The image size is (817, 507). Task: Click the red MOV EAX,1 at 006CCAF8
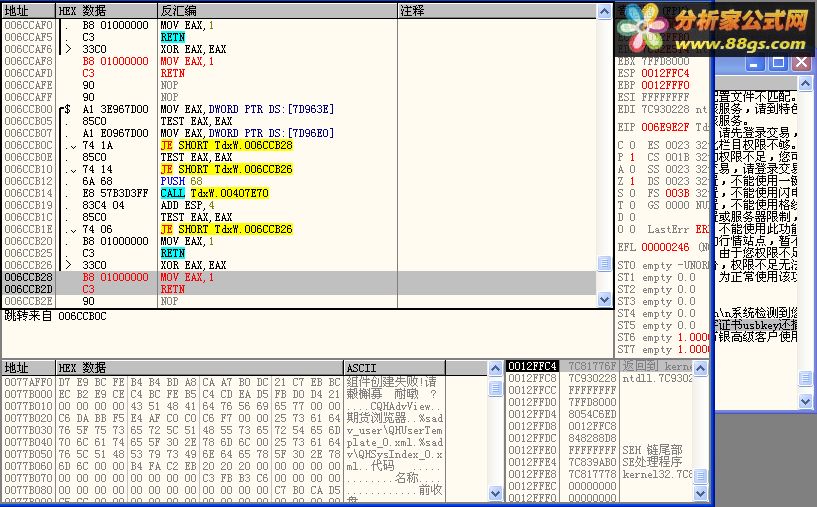tap(187, 61)
